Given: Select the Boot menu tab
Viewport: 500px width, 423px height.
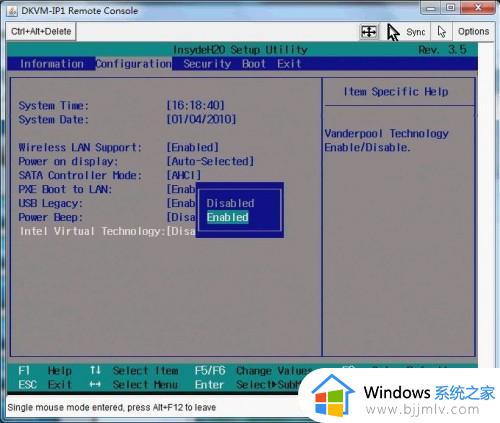Looking at the screenshot, I should [254, 64].
